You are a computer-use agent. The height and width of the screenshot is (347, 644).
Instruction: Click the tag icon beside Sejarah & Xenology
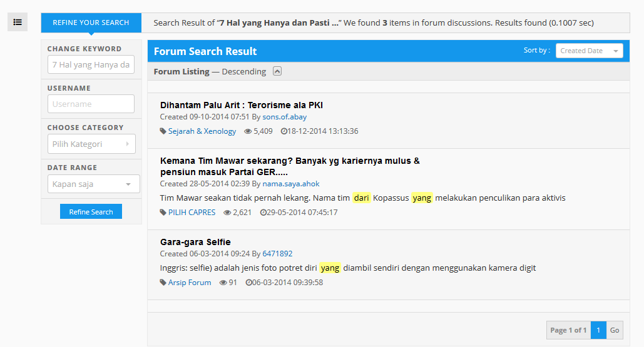click(163, 131)
